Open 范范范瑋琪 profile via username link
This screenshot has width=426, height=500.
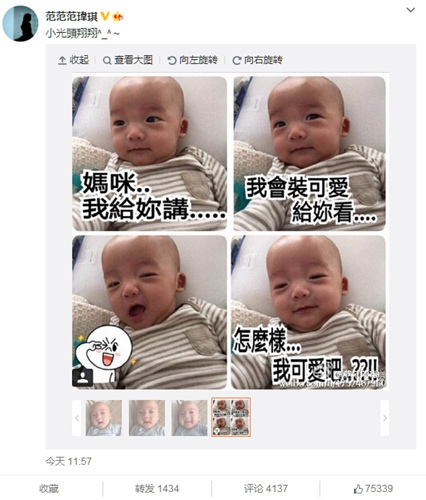click(x=71, y=16)
